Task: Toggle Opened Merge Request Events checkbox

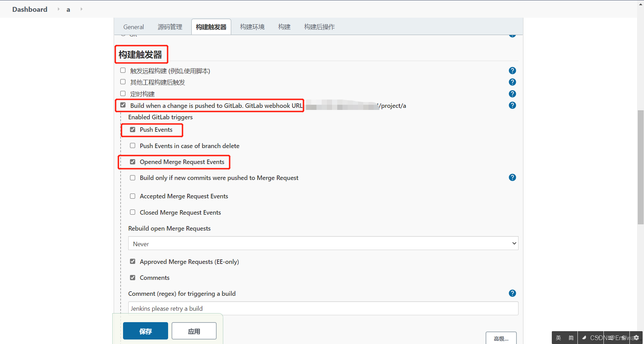Action: tap(133, 162)
